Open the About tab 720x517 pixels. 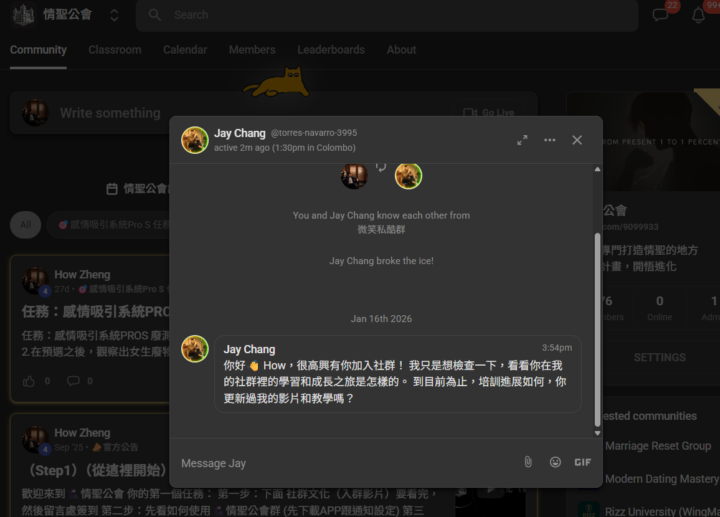pyautogui.click(x=401, y=50)
